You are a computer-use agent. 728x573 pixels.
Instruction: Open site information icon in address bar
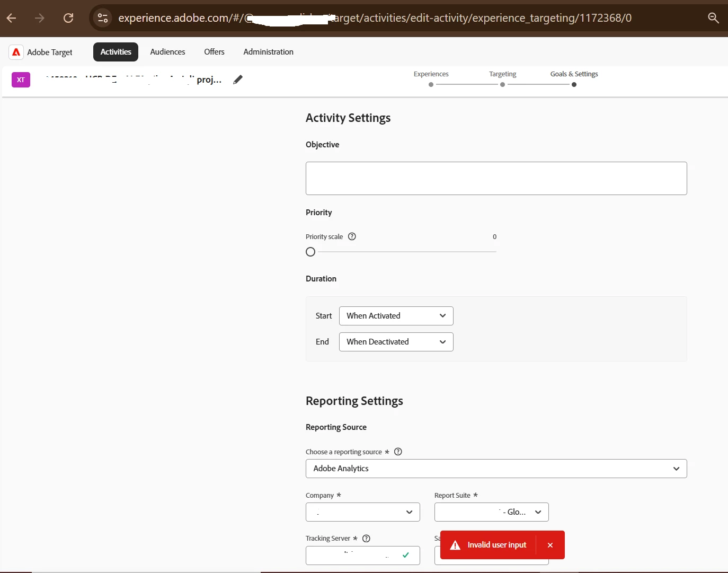103,18
